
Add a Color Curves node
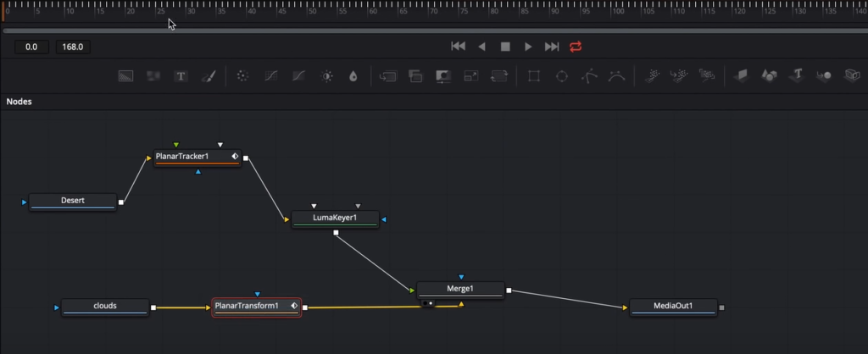point(270,76)
